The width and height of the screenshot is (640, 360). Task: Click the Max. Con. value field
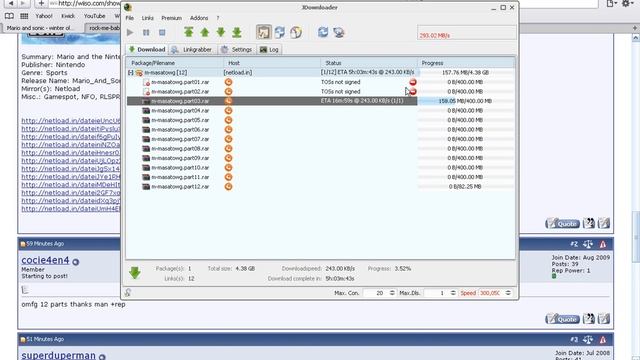[376, 293]
